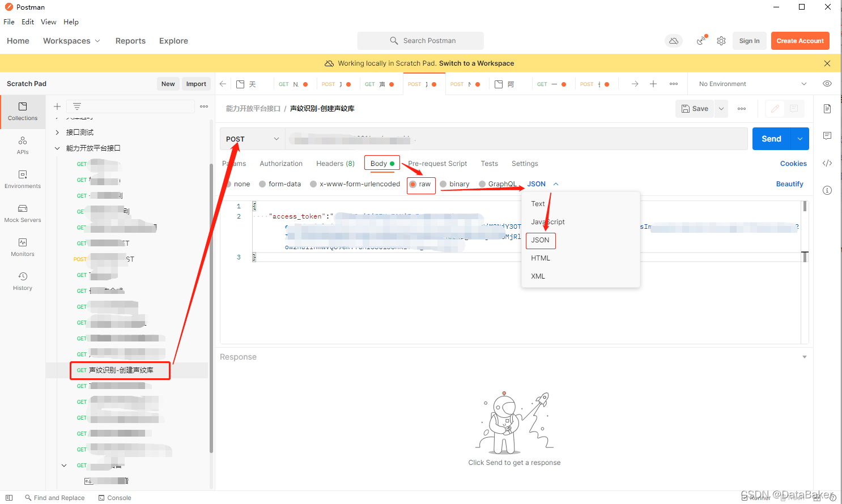842x504 pixels.
Task: Switch to the Settings request tab
Action: 525,164
